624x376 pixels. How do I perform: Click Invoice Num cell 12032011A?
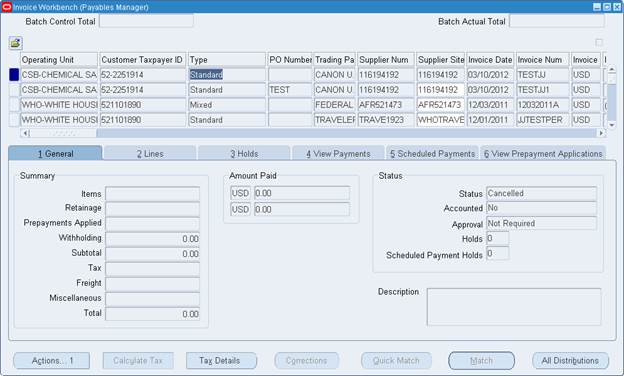(x=543, y=105)
